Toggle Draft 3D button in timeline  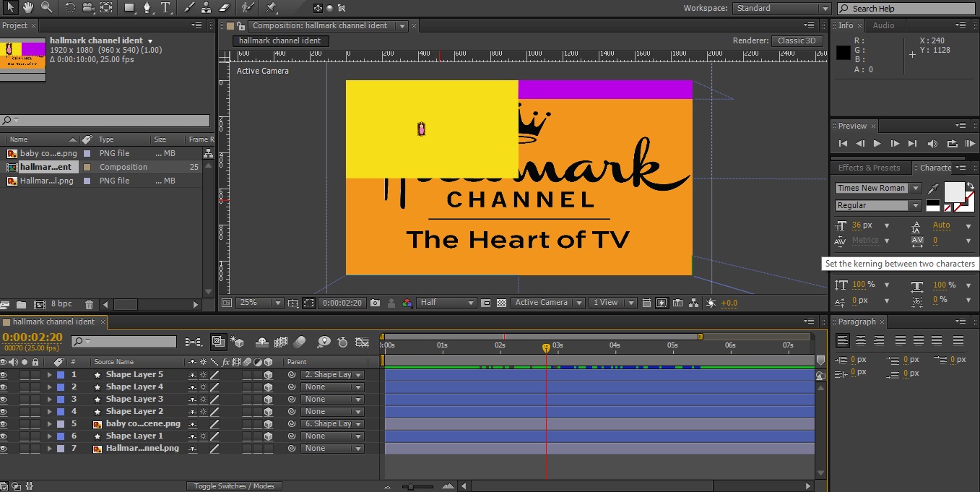click(238, 342)
